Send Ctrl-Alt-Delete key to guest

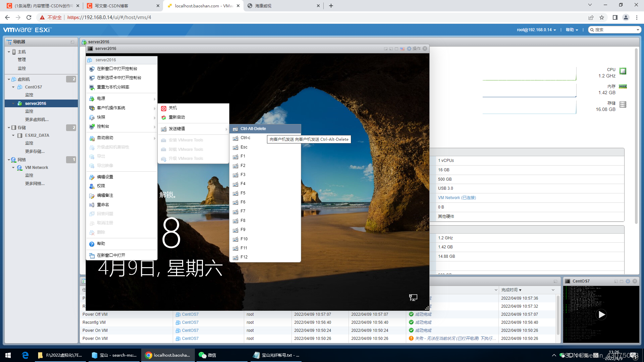tap(253, 129)
